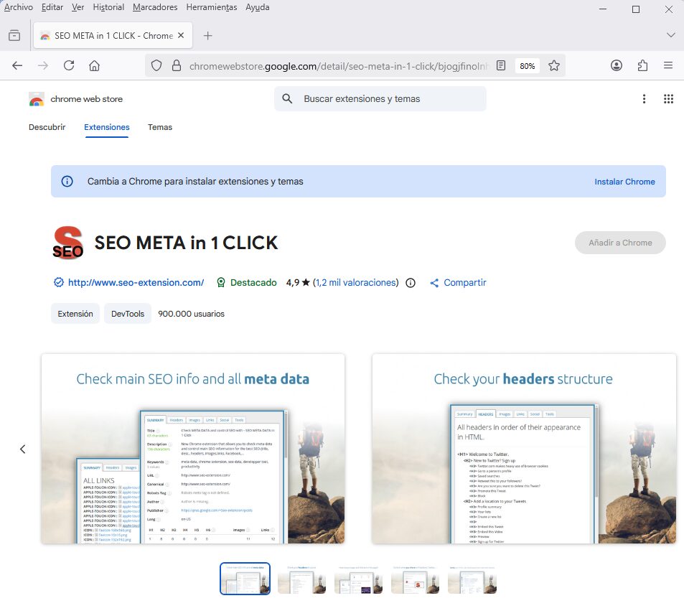Open the Firefox account profile icon

pyautogui.click(x=616, y=65)
